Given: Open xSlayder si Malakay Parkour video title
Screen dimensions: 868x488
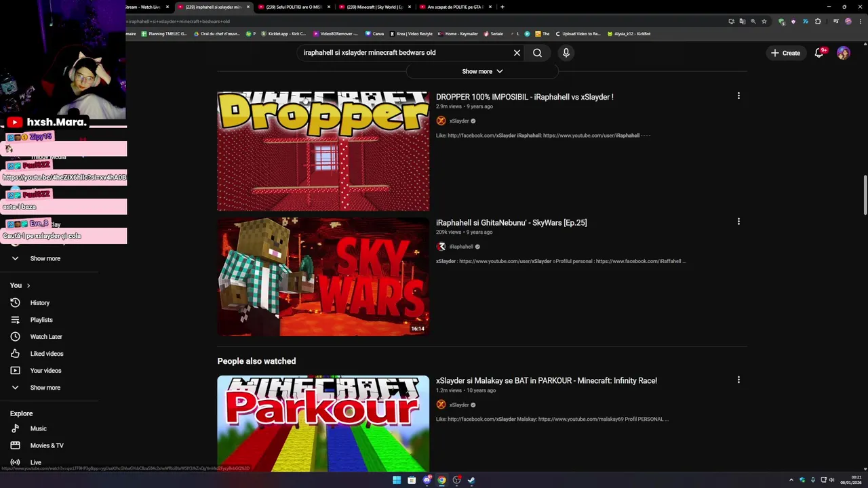Looking at the screenshot, I should click(x=547, y=381).
